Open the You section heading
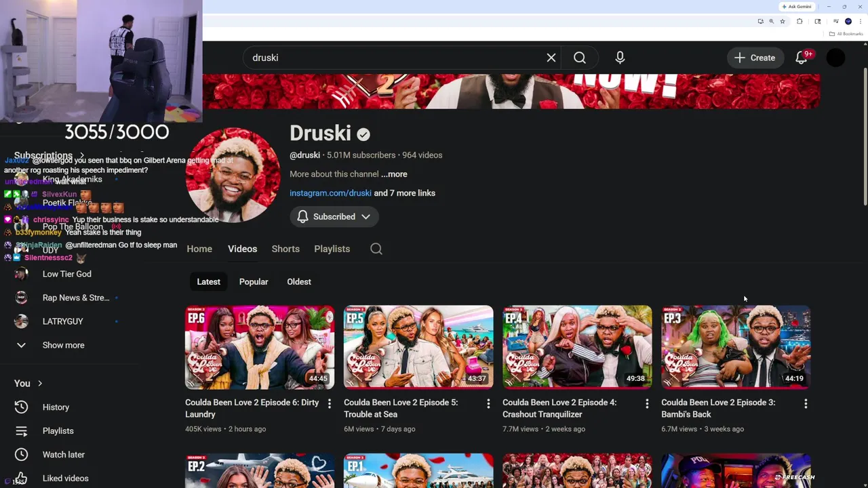Image resolution: width=868 pixels, height=488 pixels. click(28, 384)
